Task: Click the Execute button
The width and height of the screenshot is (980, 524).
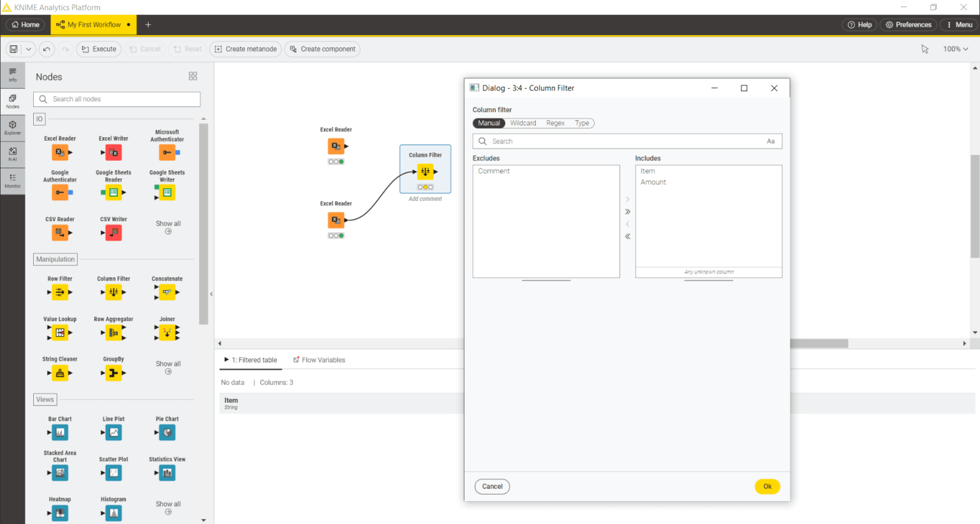Action: point(99,49)
